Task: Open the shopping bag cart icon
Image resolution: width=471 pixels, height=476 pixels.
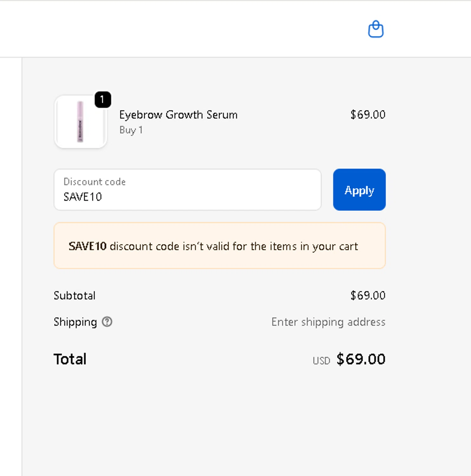Action: pos(375,30)
